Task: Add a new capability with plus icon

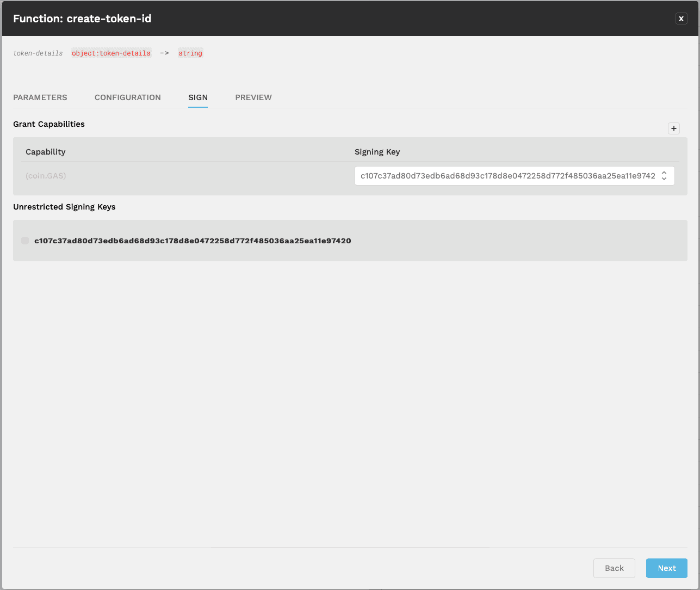Action: click(x=674, y=128)
